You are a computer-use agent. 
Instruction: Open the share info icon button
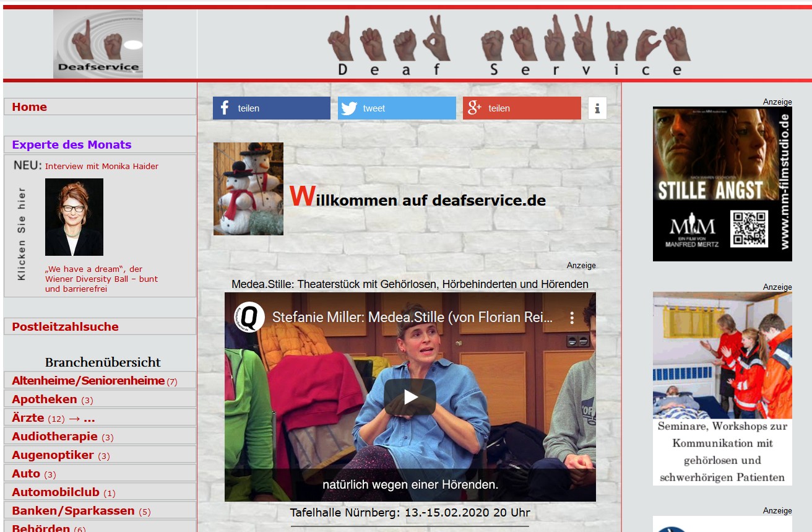click(x=597, y=108)
